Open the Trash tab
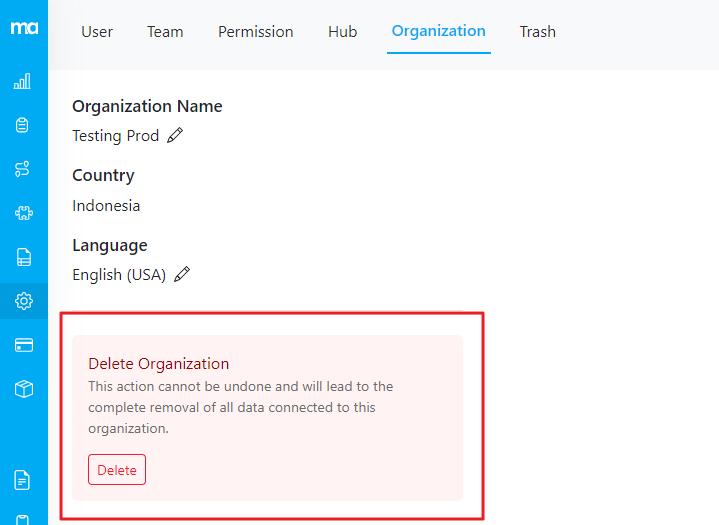 point(537,32)
